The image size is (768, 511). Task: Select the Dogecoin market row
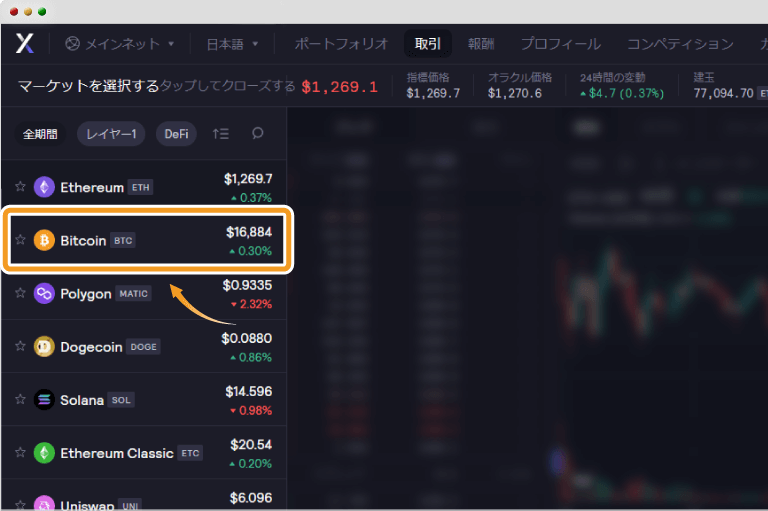click(144, 346)
